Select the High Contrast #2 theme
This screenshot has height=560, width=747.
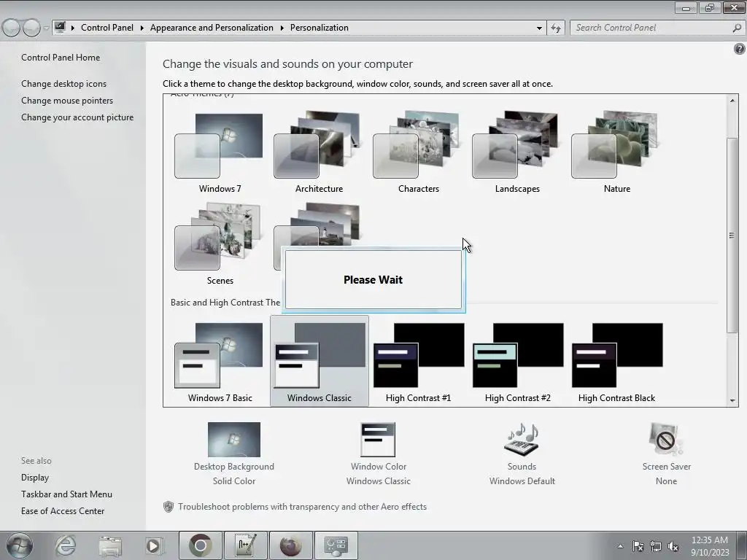point(517,362)
